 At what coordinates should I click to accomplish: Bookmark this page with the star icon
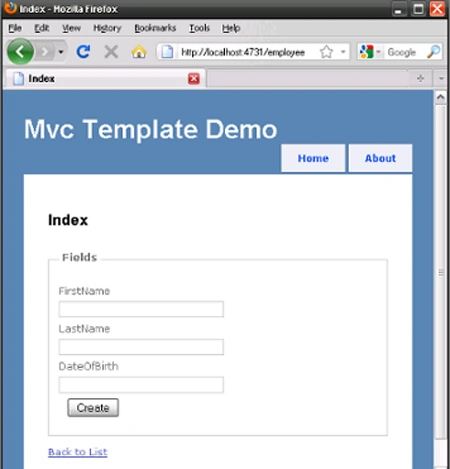(326, 52)
